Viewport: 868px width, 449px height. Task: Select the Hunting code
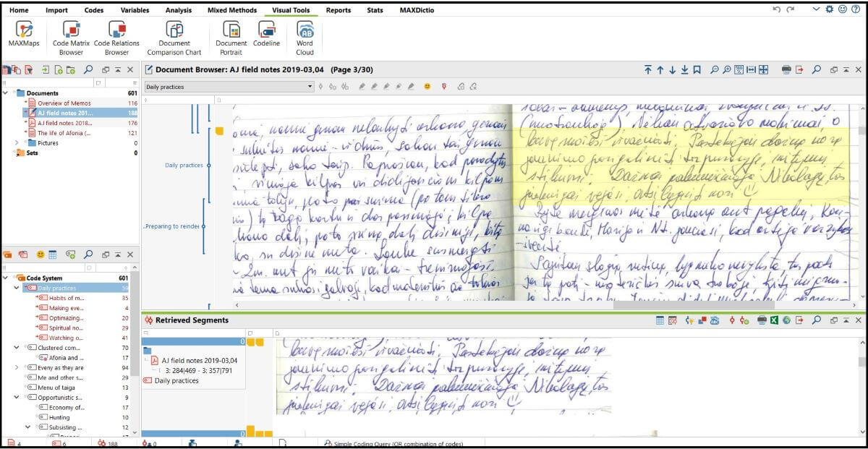pyautogui.click(x=59, y=417)
